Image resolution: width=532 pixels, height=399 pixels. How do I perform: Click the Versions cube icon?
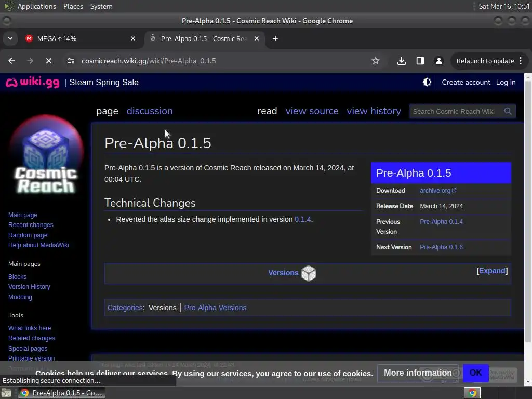point(309,273)
